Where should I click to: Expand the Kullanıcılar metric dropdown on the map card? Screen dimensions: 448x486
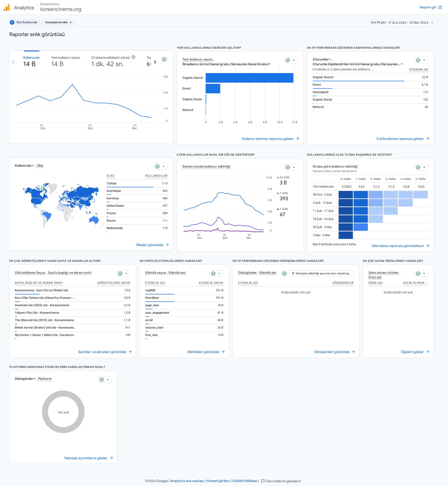point(33,166)
